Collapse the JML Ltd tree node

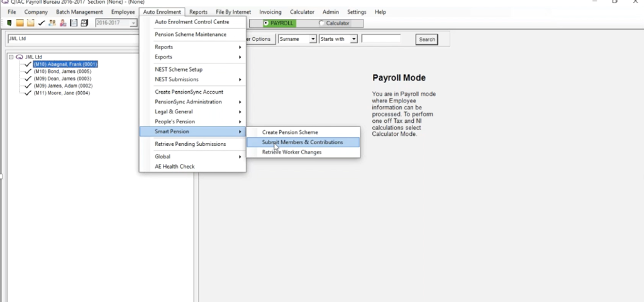[x=11, y=57]
